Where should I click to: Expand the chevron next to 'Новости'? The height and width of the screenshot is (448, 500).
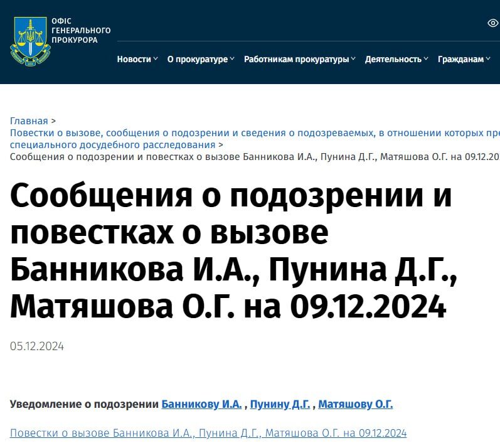coord(155,59)
